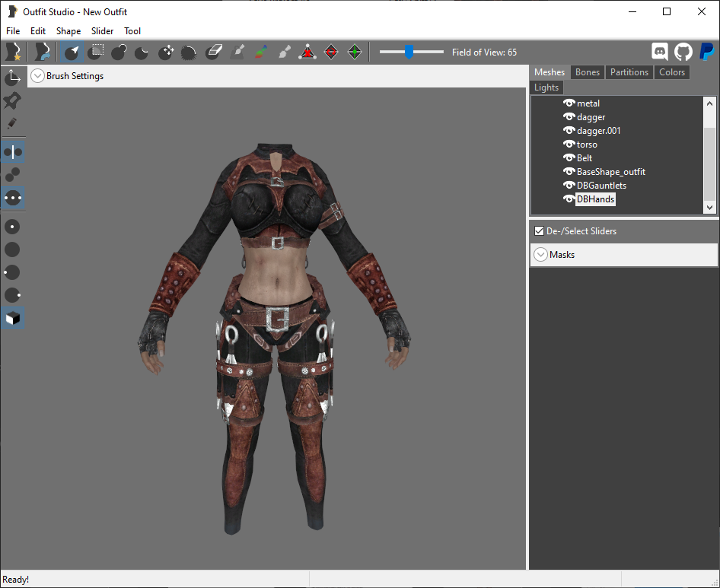Click mesh list scrollbar up arrow
The width and height of the screenshot is (720, 588).
point(709,103)
